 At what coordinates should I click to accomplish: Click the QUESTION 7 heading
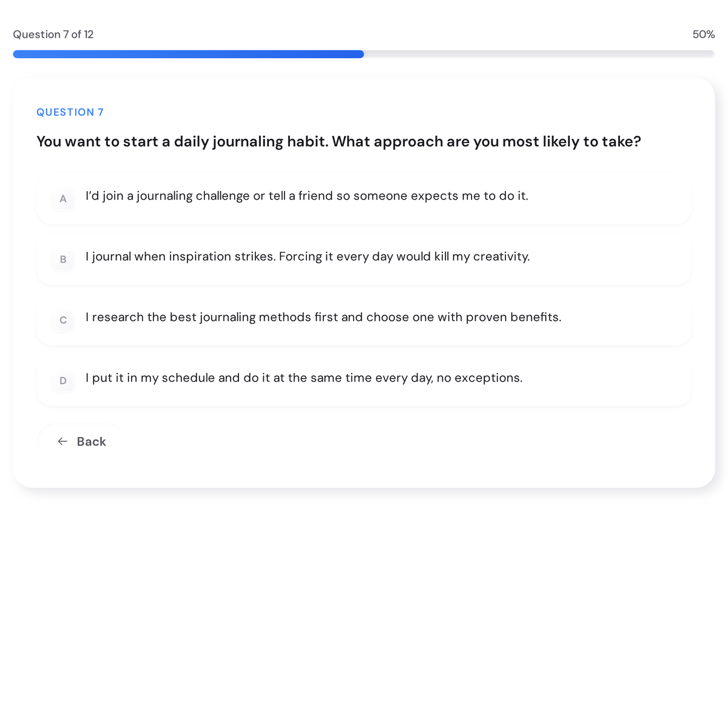coord(70,112)
